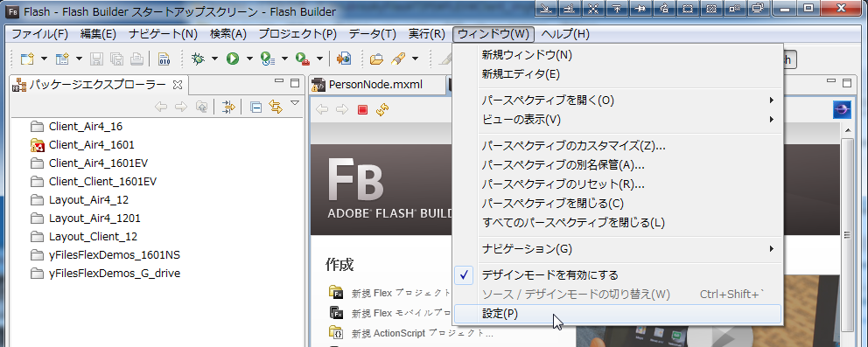Screen dimensions: 868x347
Task: Choose パースペクティブの別名保管(A)...
Action: point(617,165)
